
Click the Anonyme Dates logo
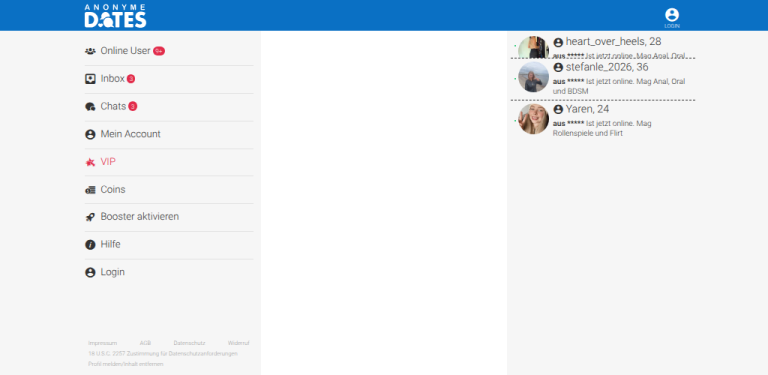coord(115,16)
